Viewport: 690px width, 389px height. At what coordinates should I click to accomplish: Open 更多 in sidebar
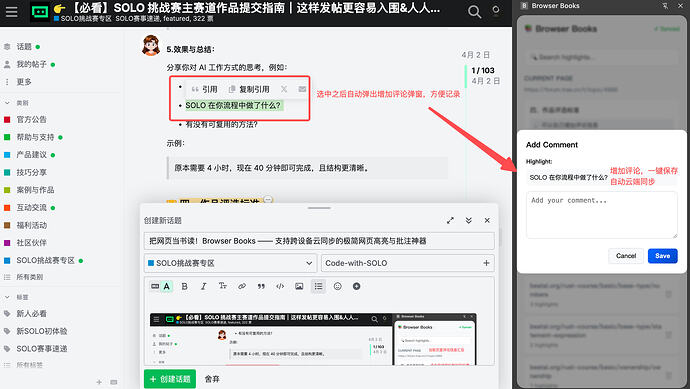24,82
